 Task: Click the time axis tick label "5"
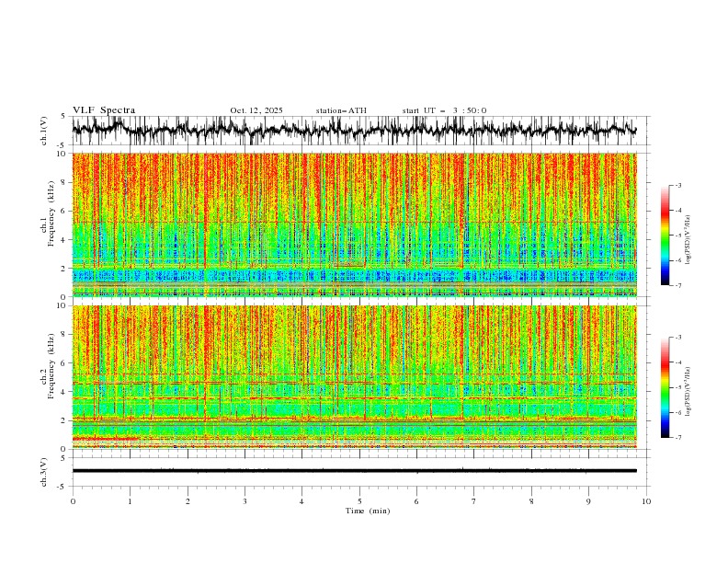359,501
